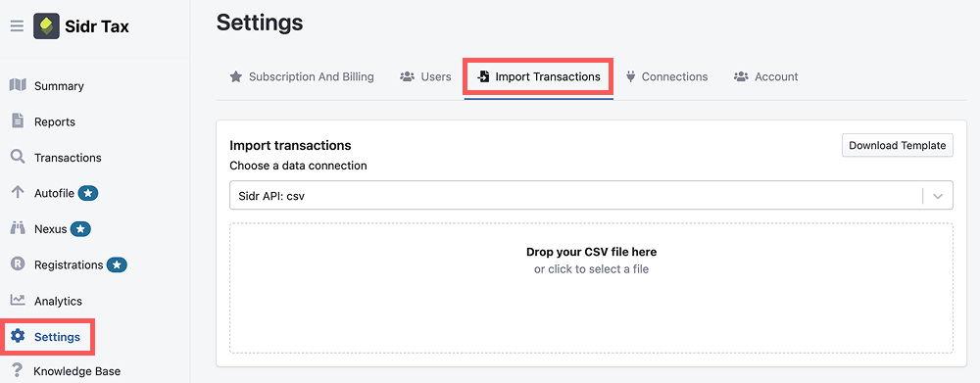The image size is (980, 383).
Task: Open the Subscription And Billing tab
Action: 302,76
